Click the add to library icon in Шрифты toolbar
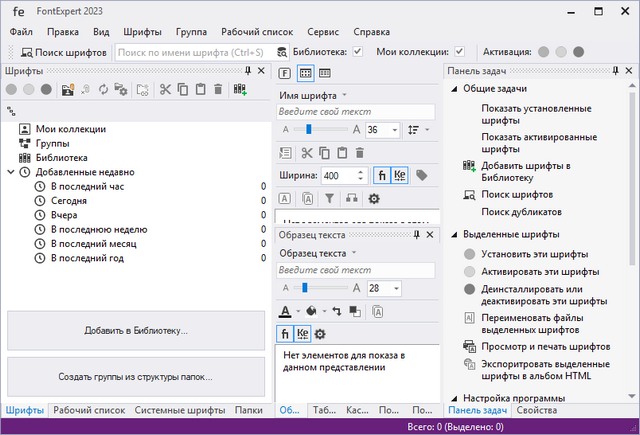The width and height of the screenshot is (640, 435). (x=240, y=90)
